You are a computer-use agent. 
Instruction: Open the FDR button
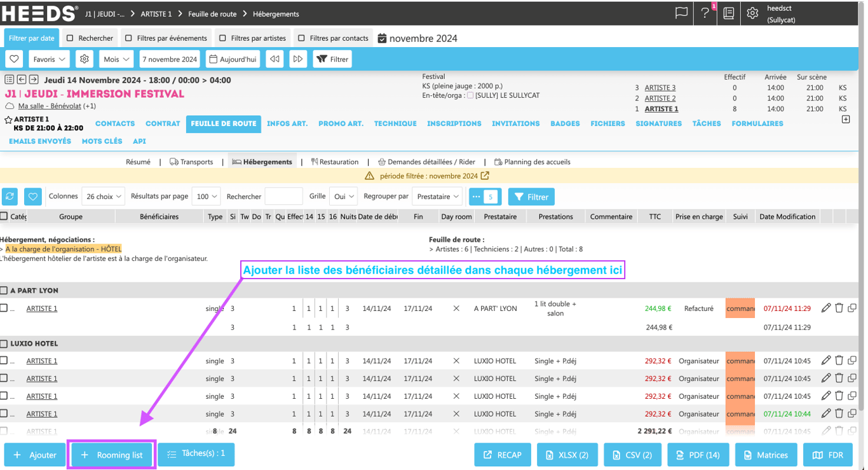(x=827, y=455)
